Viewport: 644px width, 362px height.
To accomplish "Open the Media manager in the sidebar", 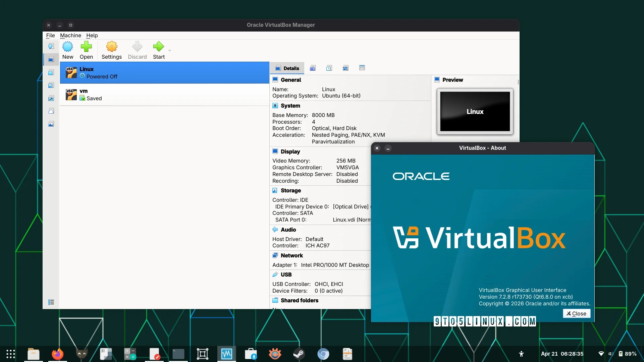I will [x=51, y=85].
